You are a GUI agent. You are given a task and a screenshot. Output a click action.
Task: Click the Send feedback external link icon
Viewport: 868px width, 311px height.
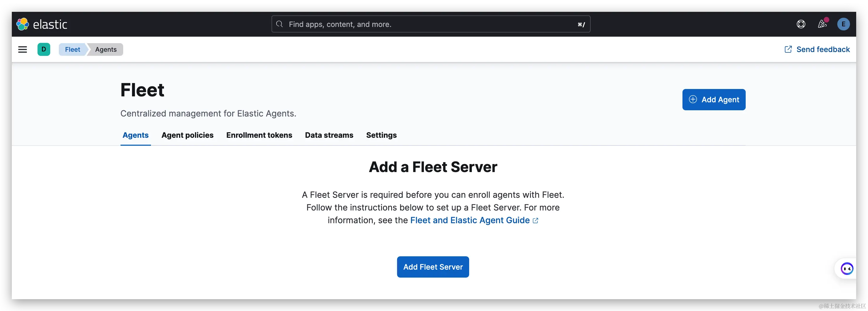click(788, 50)
